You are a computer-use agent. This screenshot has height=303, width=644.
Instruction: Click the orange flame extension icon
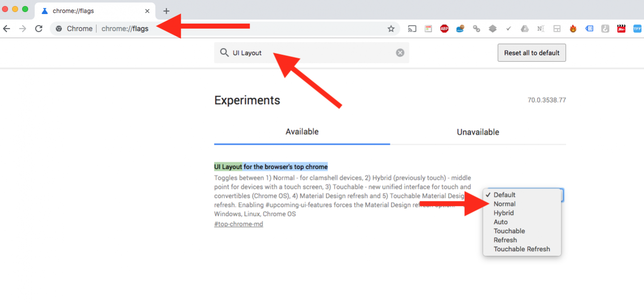(573, 29)
